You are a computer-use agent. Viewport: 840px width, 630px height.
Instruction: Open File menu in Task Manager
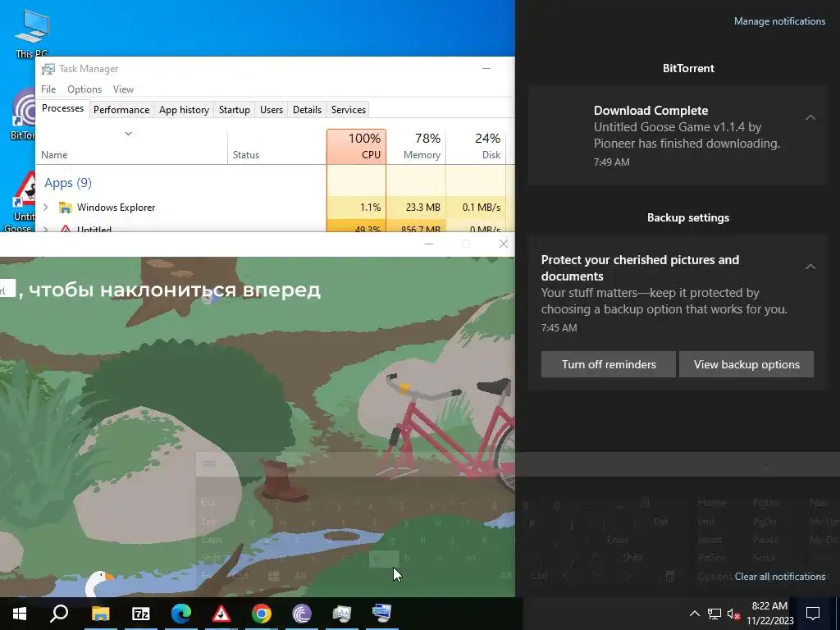click(48, 89)
